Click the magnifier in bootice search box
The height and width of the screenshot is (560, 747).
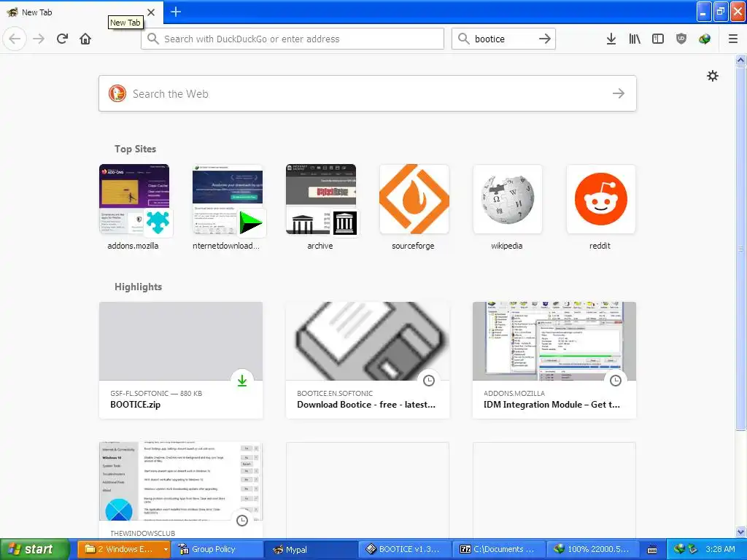463,39
